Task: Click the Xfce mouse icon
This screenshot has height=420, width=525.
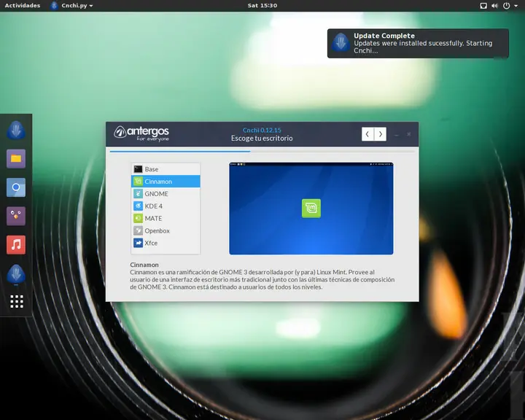Action: (138, 243)
